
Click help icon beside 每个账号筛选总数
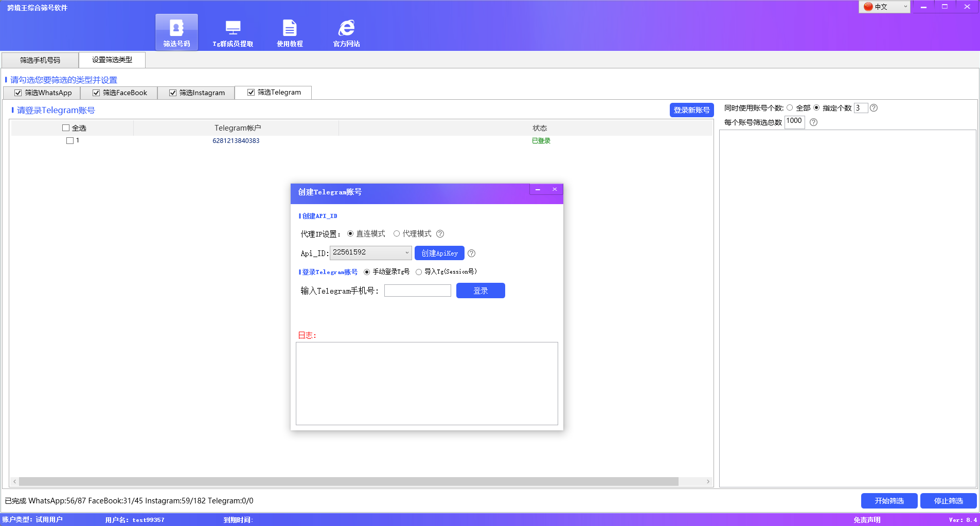click(813, 122)
